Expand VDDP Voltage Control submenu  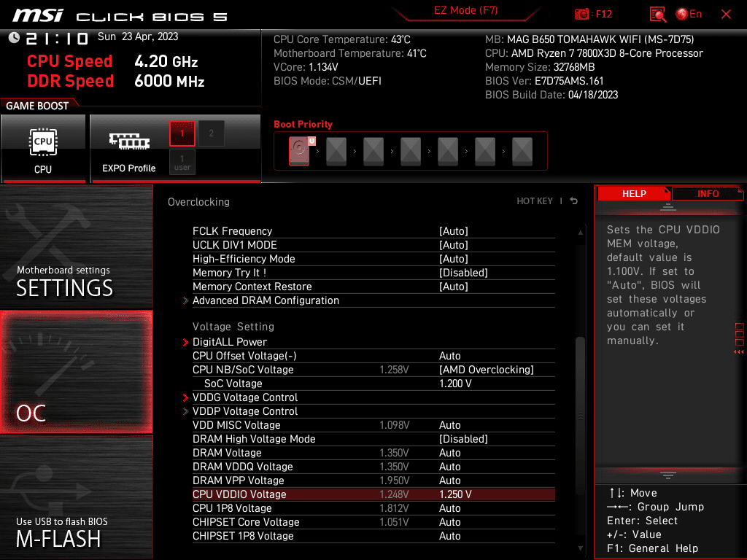pyautogui.click(x=373, y=411)
